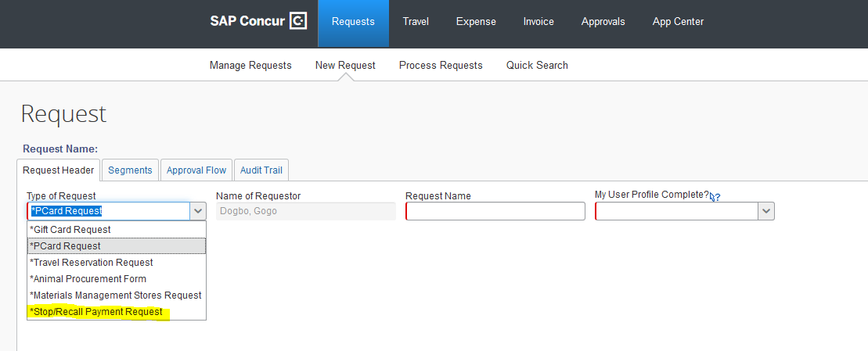Select *Gift Card Request option

[117, 229]
